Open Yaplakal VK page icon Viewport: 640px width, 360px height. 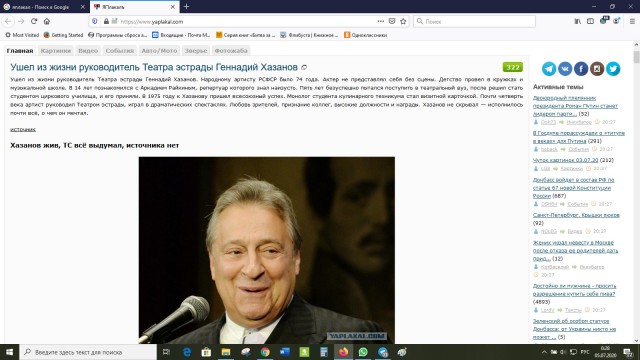(x=565, y=69)
